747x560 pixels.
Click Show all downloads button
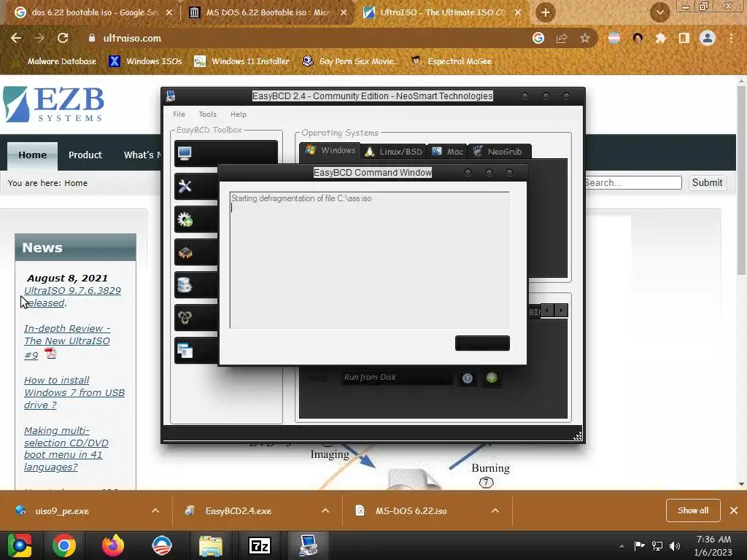click(693, 510)
